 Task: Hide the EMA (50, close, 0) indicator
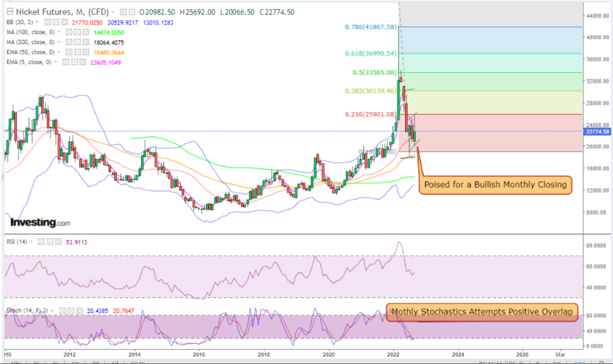(69, 52)
